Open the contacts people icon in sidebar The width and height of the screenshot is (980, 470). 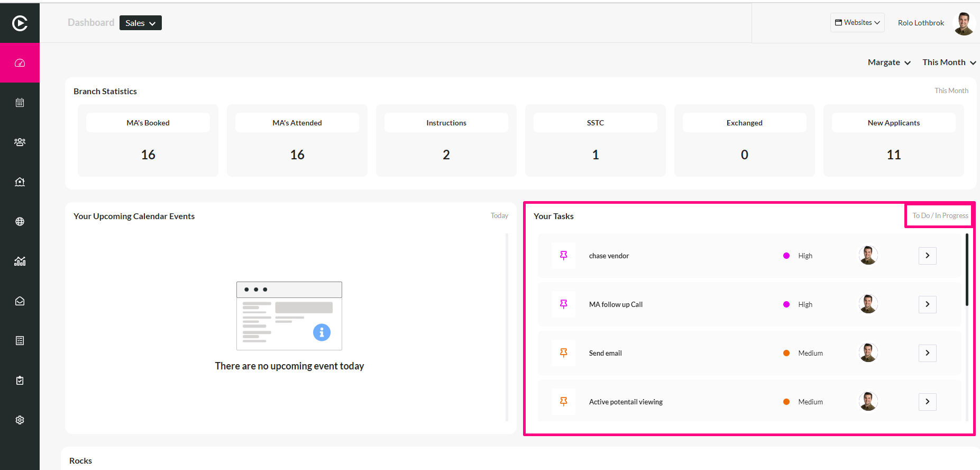click(x=20, y=142)
